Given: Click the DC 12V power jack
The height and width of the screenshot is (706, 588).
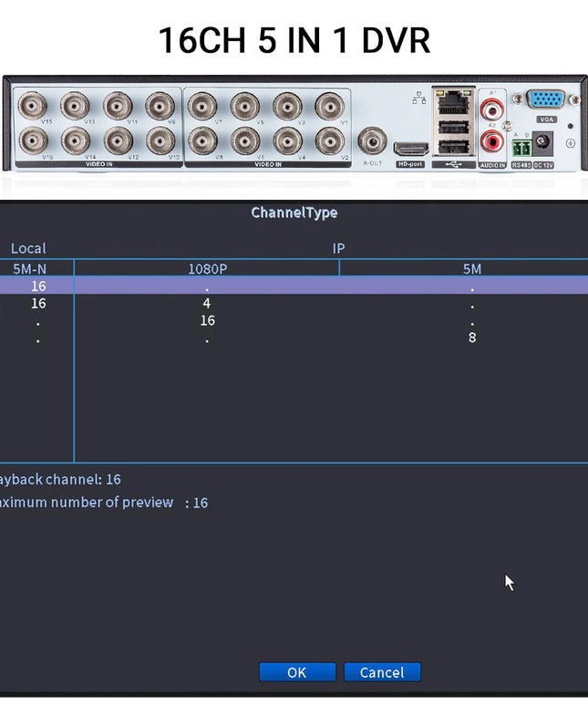Looking at the screenshot, I should [545, 143].
